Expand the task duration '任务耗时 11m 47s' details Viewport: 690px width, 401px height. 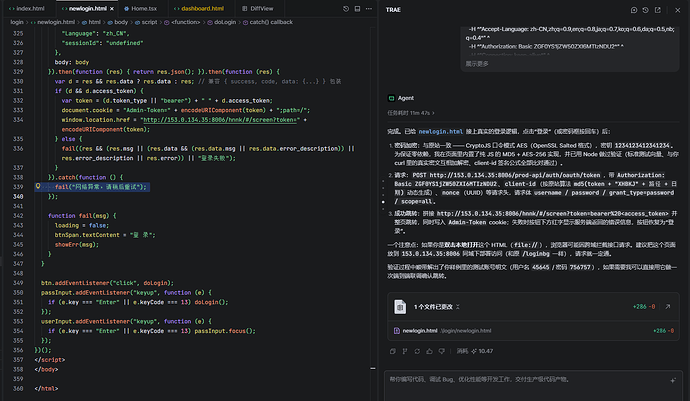tap(411, 113)
